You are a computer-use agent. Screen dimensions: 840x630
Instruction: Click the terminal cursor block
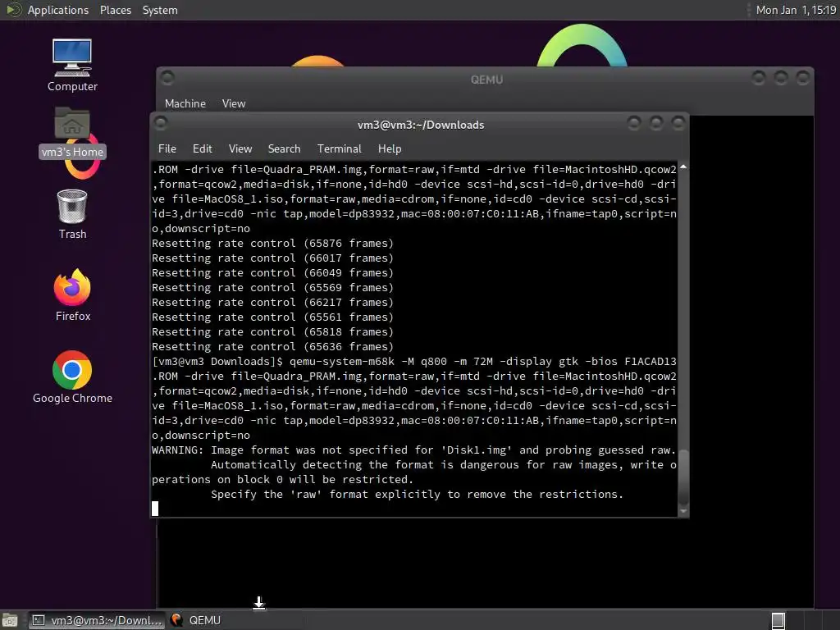pos(155,509)
